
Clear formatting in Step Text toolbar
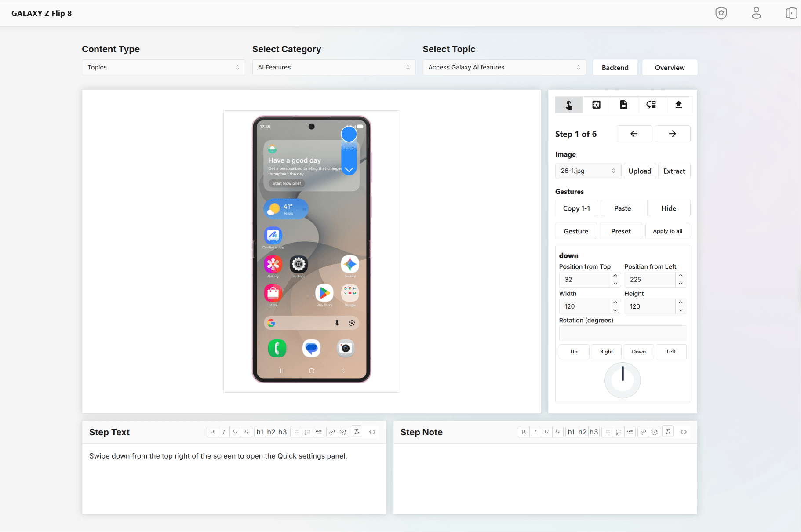point(357,432)
